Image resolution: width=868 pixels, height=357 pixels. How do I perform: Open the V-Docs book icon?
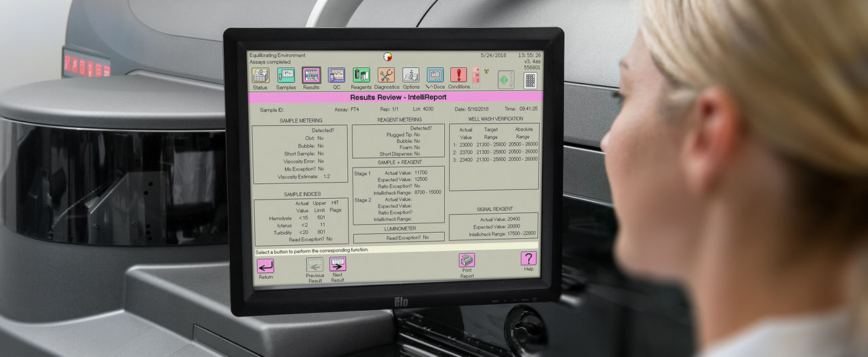(435, 75)
